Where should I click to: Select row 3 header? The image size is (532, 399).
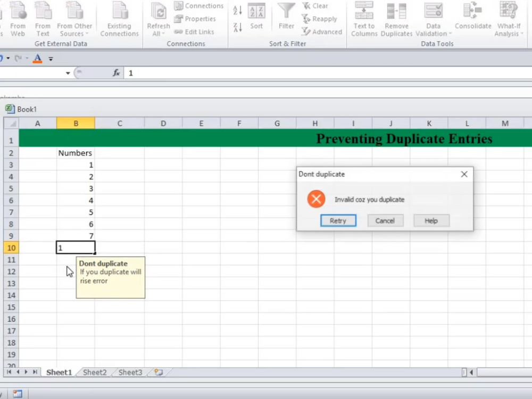[x=11, y=165]
